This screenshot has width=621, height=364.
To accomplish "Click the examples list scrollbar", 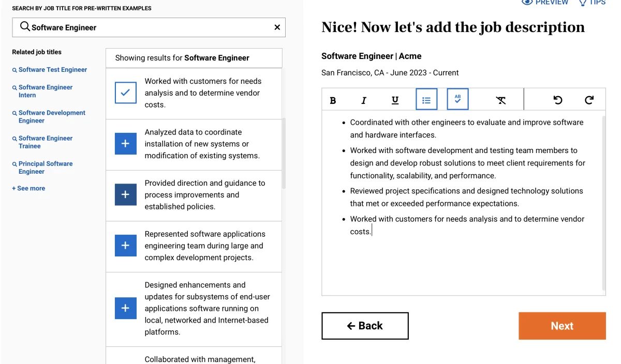I will [284, 154].
